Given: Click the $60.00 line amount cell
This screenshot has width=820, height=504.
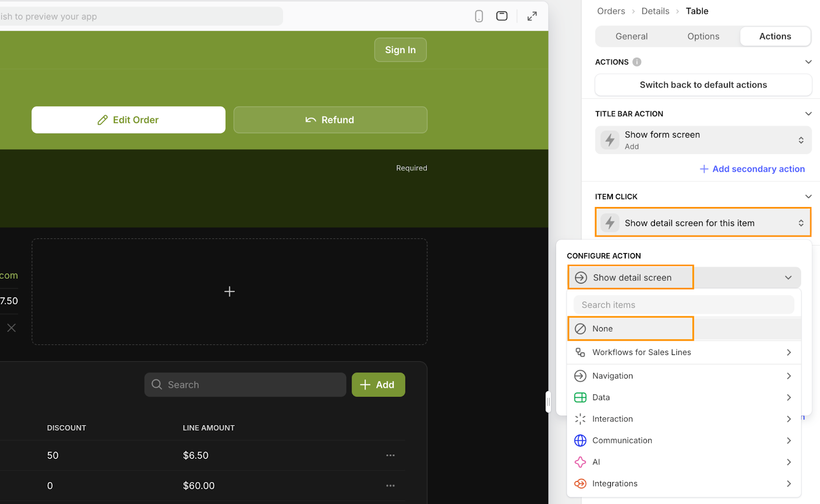Looking at the screenshot, I should pyautogui.click(x=199, y=486).
